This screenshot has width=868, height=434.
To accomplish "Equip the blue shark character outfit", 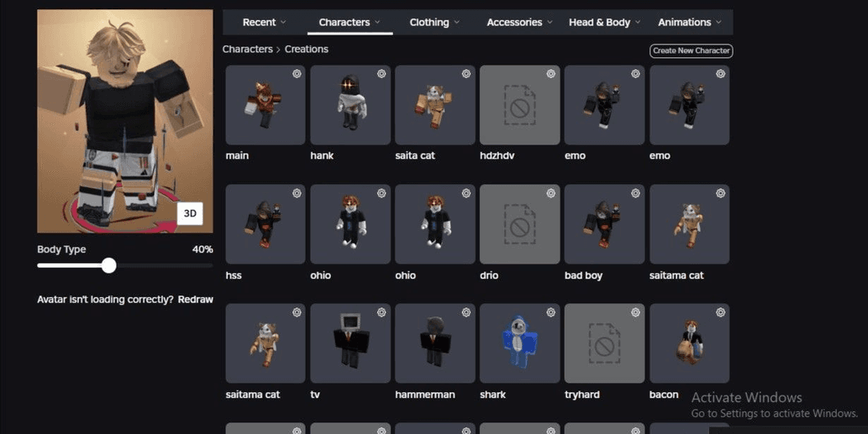I will coord(520,343).
